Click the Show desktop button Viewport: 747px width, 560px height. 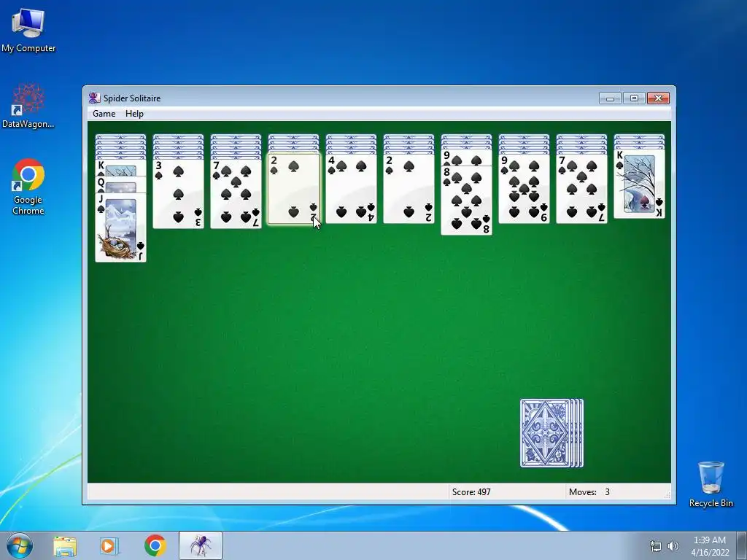[742, 545]
